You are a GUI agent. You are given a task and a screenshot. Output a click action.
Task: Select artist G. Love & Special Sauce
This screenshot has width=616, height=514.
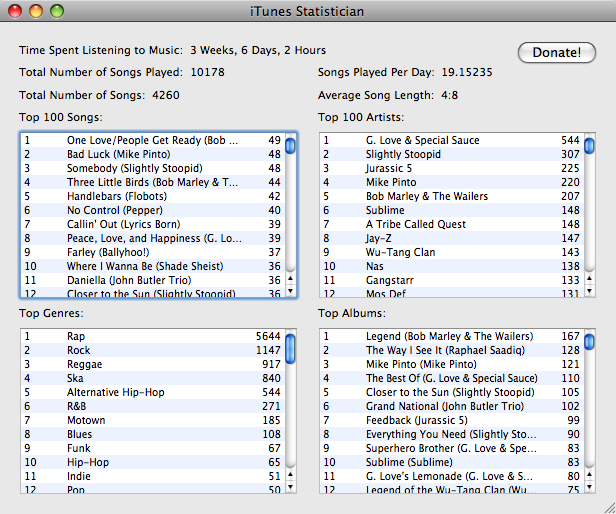[452, 140]
